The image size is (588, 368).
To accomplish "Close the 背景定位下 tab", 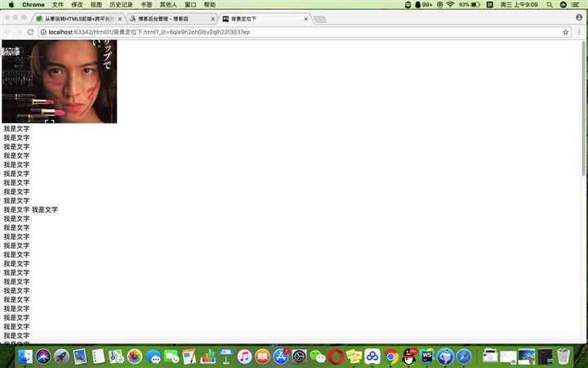I will click(306, 19).
